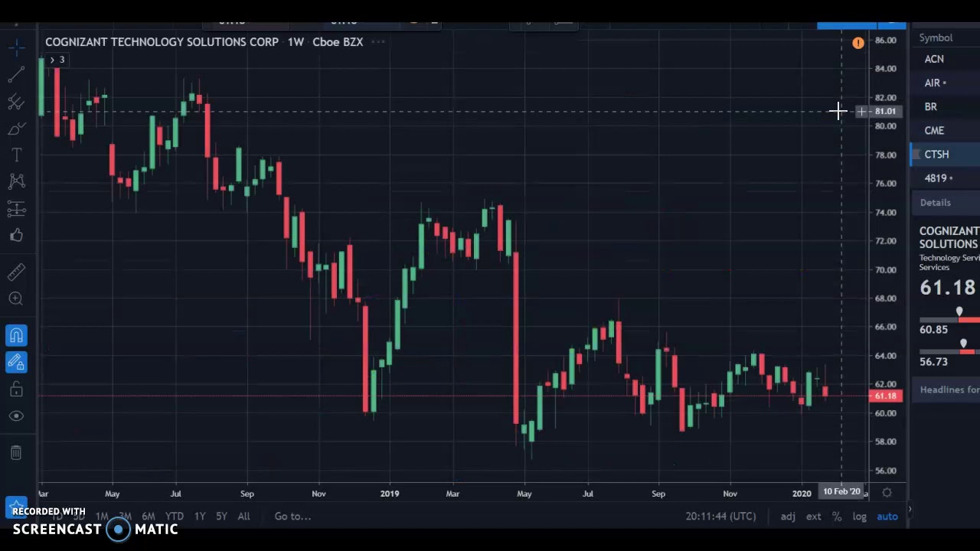Click the 1W interval in chart legend

click(x=296, y=42)
